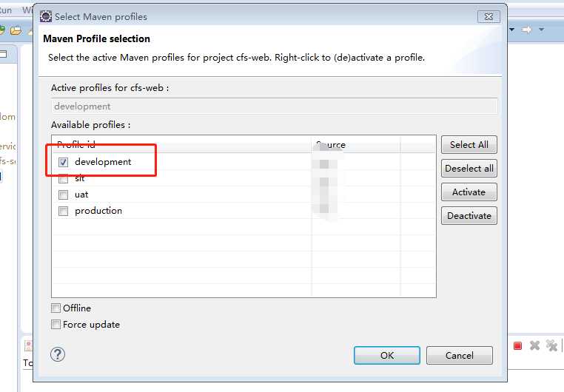Screen dimensions: 564x392
Task: Open the dialog help icon
Action: [x=58, y=354]
